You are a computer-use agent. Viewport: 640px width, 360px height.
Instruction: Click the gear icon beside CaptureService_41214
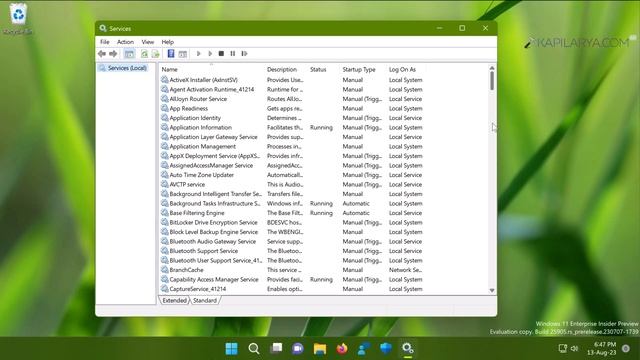click(x=164, y=289)
